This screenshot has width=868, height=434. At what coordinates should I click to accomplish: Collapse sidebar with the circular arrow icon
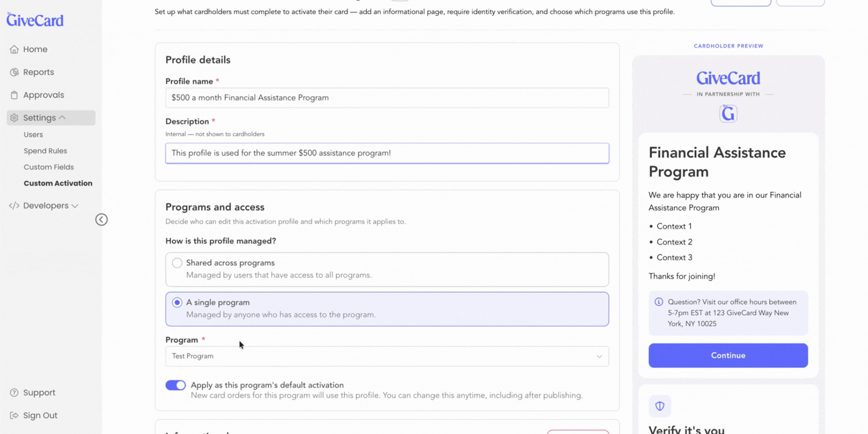pos(101,220)
